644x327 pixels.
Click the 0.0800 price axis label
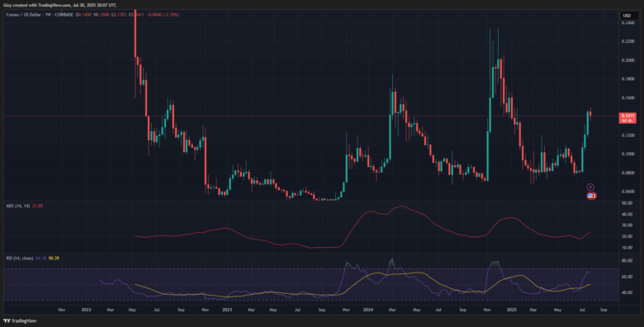(629, 173)
